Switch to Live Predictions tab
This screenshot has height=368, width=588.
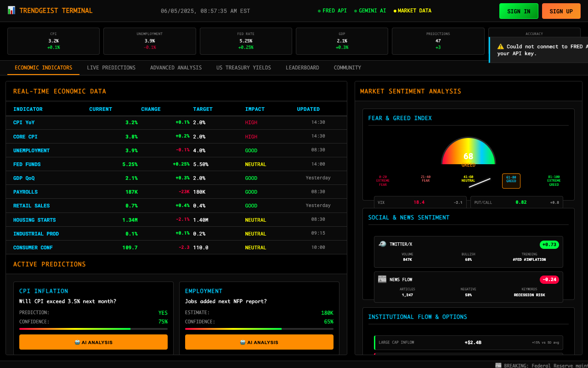pos(111,68)
